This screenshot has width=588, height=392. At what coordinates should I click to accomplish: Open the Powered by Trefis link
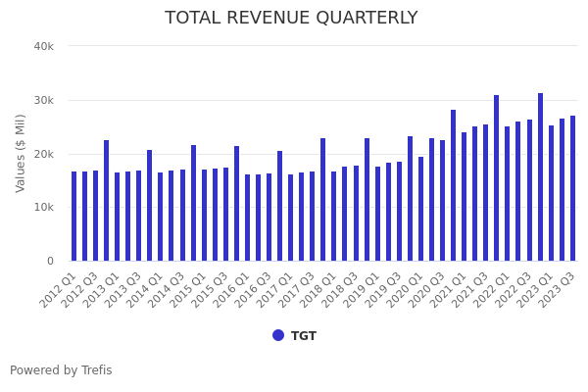[61, 370]
